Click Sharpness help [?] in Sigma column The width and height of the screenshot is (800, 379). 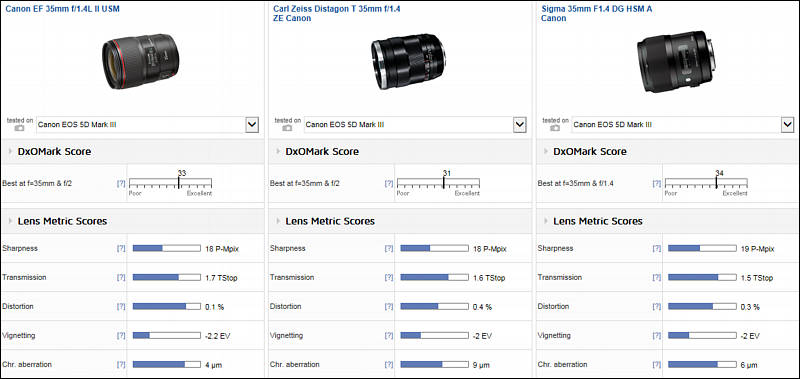657,248
